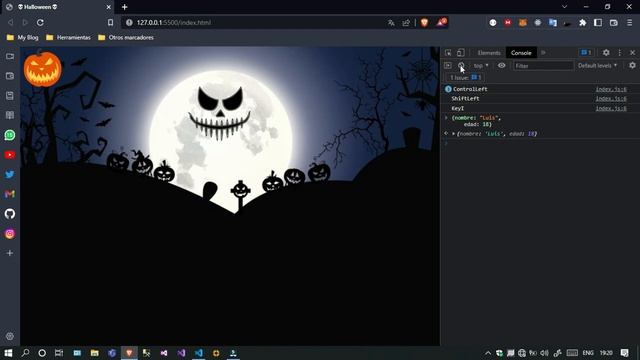Add a sidebar item with the plus icon
This screenshot has height=360, width=640.
click(x=10, y=253)
